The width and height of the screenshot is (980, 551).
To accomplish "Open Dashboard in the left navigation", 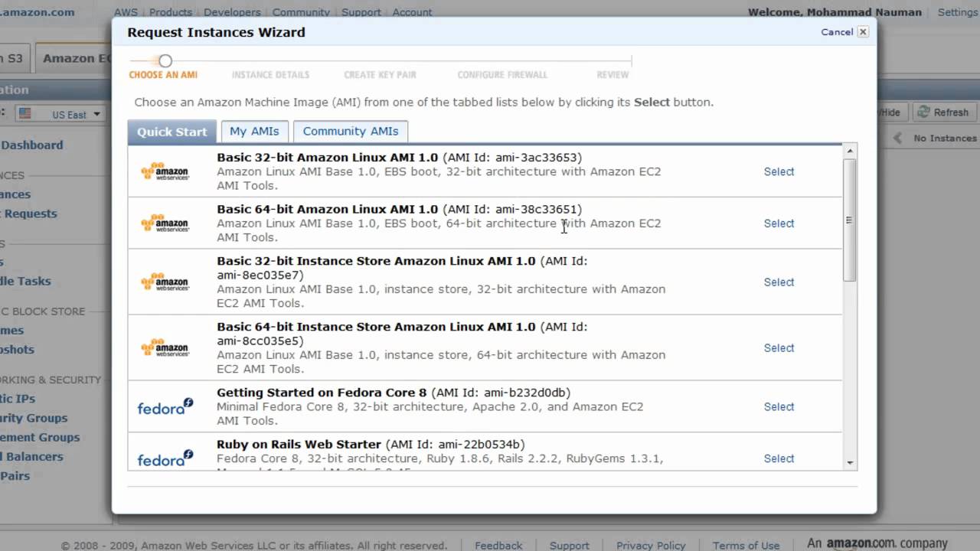I will pos(32,145).
